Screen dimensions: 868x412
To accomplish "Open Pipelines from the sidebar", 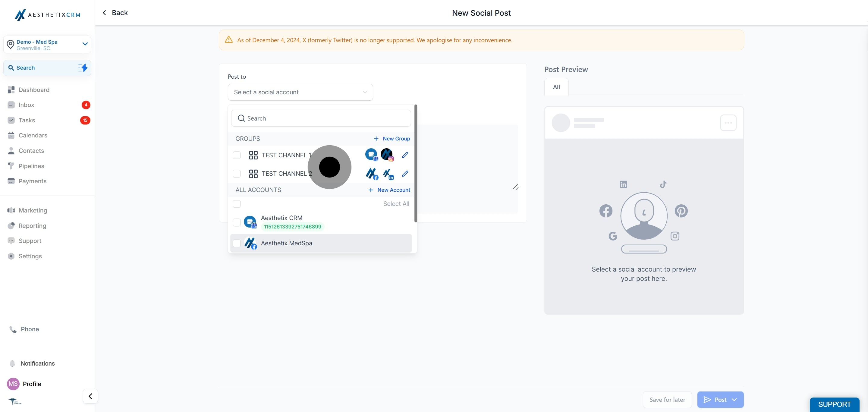I will [x=31, y=166].
